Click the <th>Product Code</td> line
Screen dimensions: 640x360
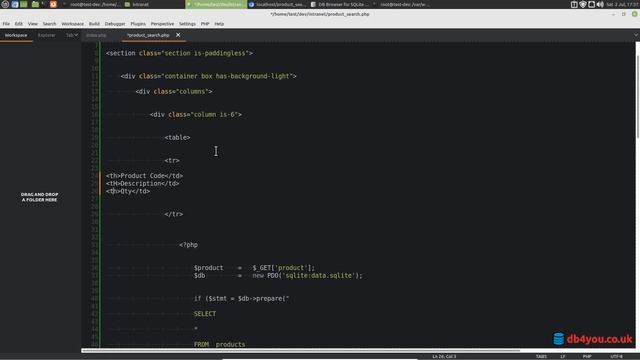point(144,176)
